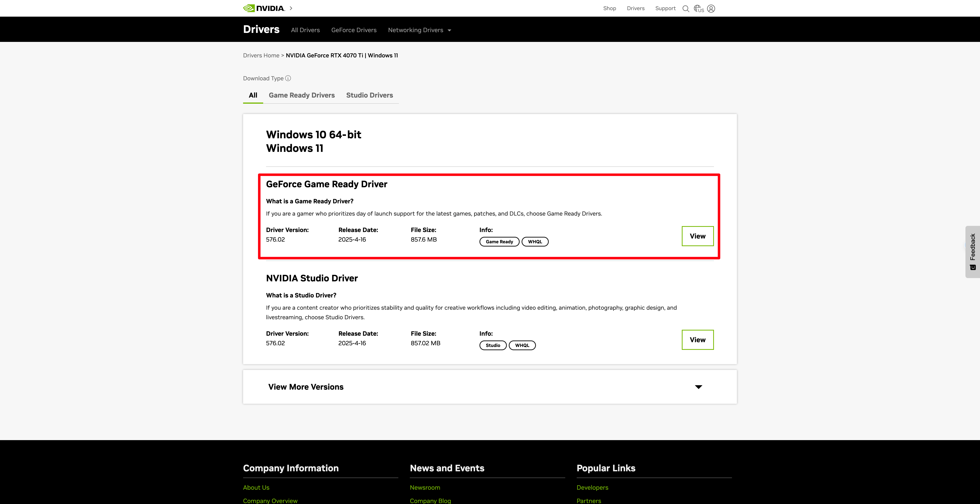This screenshot has width=980, height=504.
Task: Open Newsroom footer link
Action: tap(425, 488)
